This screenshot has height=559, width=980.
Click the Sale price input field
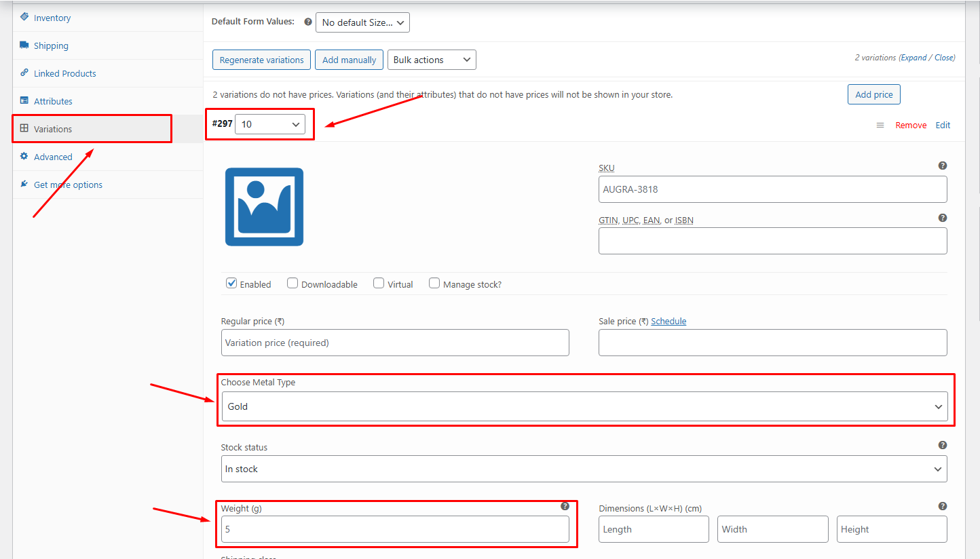[773, 343]
